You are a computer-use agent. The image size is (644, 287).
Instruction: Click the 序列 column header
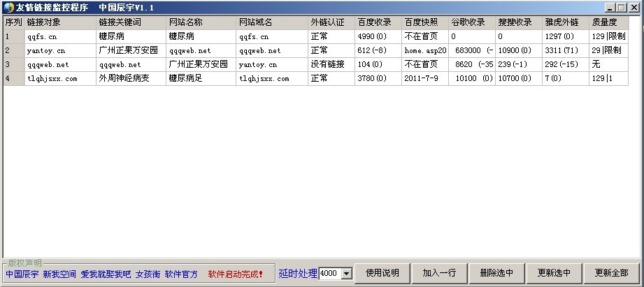[x=13, y=22]
